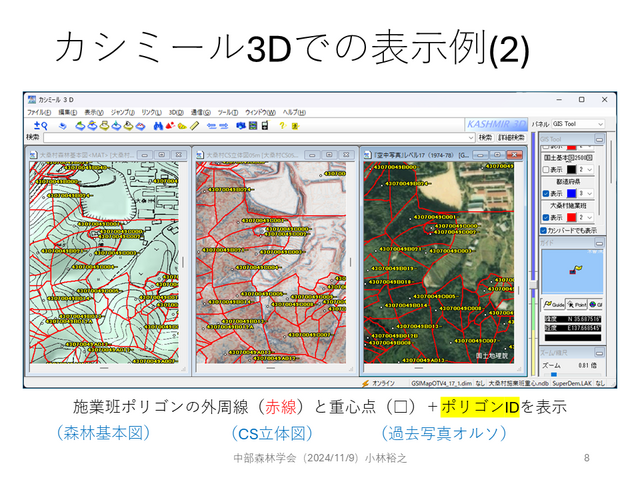This screenshot has height=480, width=640.
Task: Click the document icon of the 空中写真 window
Action: coord(367,155)
